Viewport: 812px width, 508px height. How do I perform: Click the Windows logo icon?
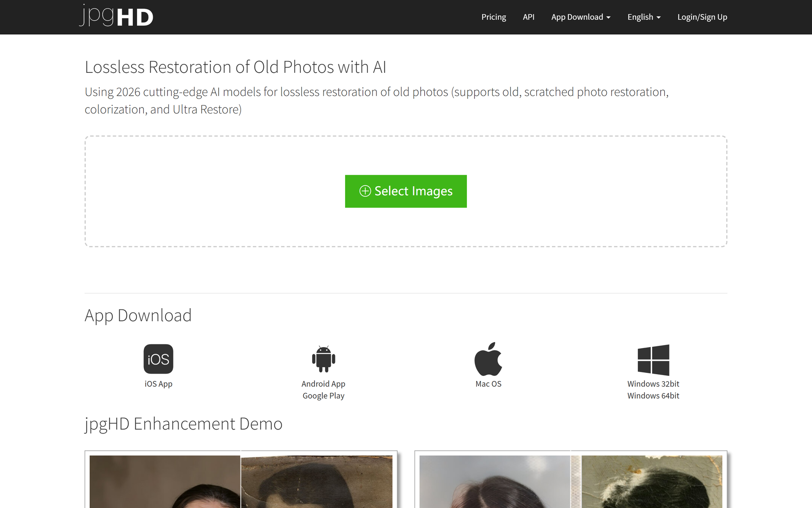[x=653, y=360]
